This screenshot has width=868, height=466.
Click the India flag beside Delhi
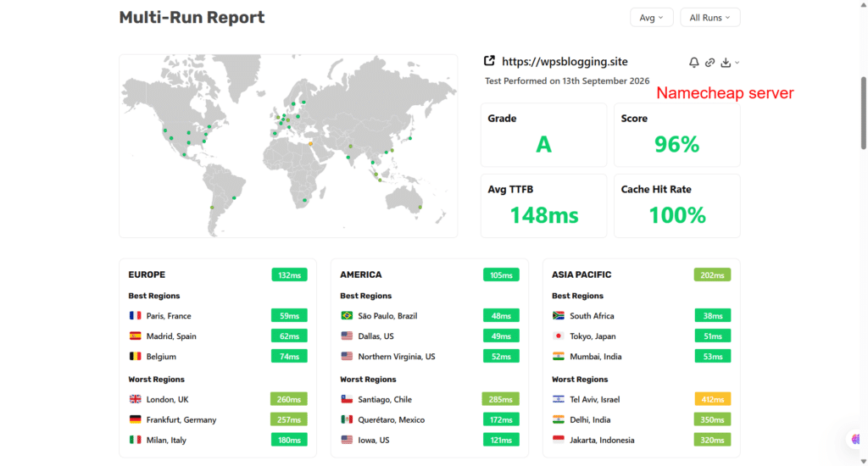pyautogui.click(x=558, y=419)
